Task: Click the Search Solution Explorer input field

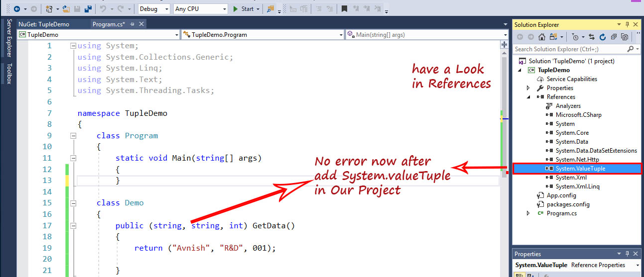Action: click(570, 49)
